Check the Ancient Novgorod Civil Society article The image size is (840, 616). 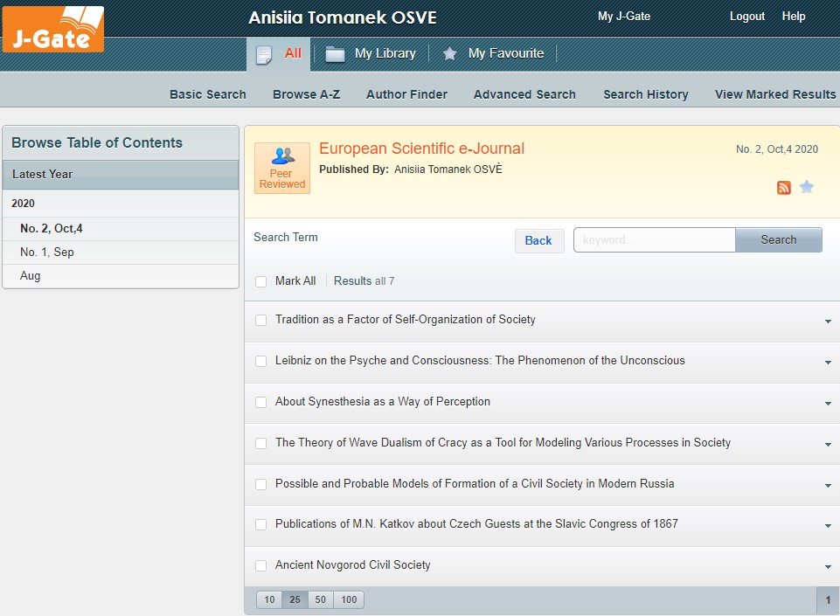[x=260, y=565]
